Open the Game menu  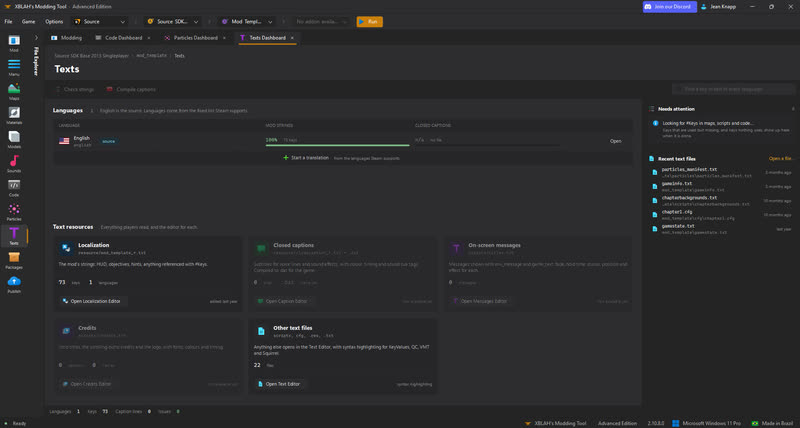(x=29, y=21)
